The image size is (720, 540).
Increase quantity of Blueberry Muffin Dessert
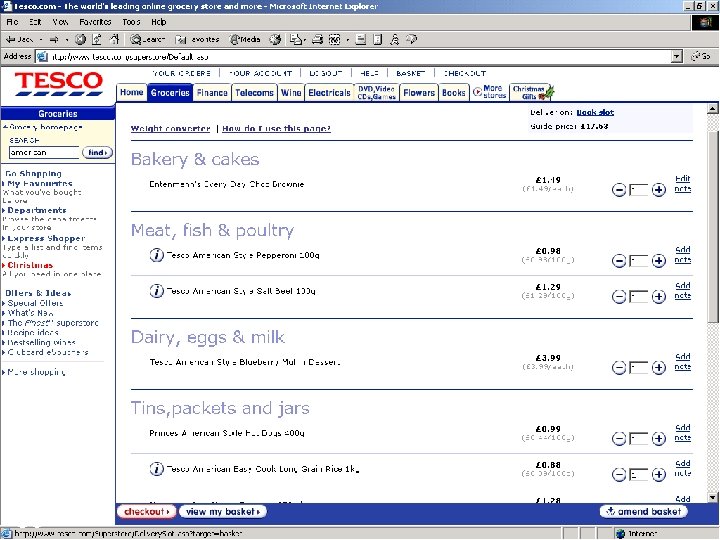click(x=658, y=367)
